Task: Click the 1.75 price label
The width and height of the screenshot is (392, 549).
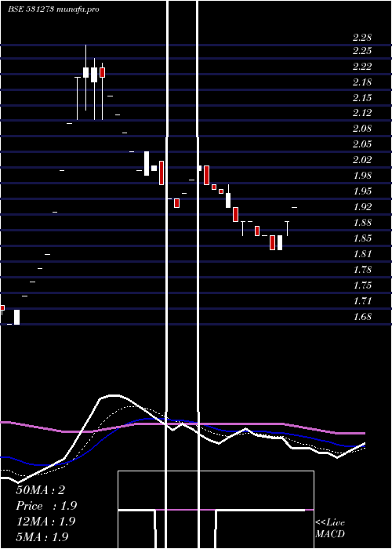Action: click(x=362, y=285)
